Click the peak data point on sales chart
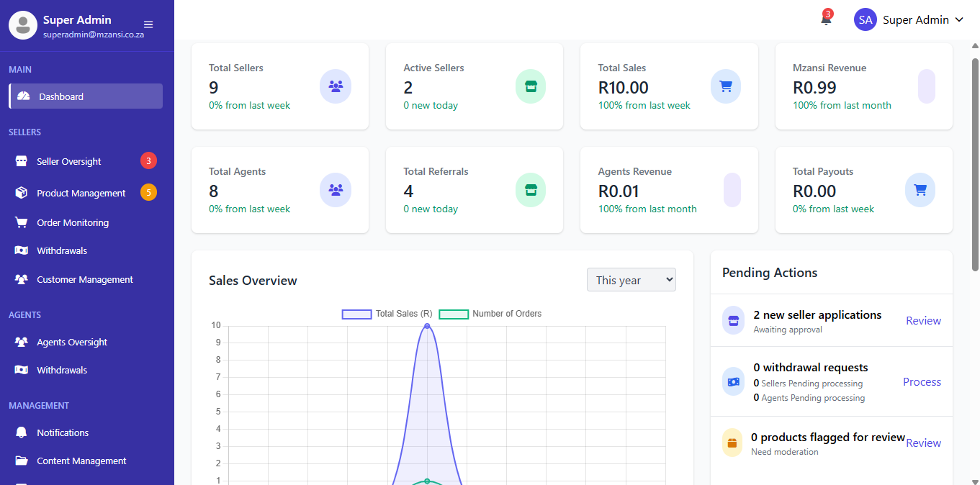 coord(427,326)
